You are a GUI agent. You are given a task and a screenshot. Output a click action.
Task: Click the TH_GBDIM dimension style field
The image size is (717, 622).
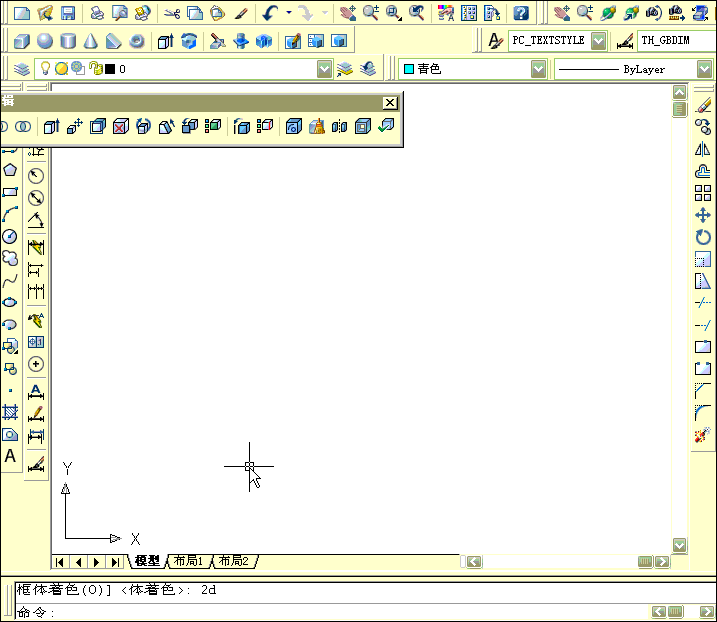(x=677, y=41)
